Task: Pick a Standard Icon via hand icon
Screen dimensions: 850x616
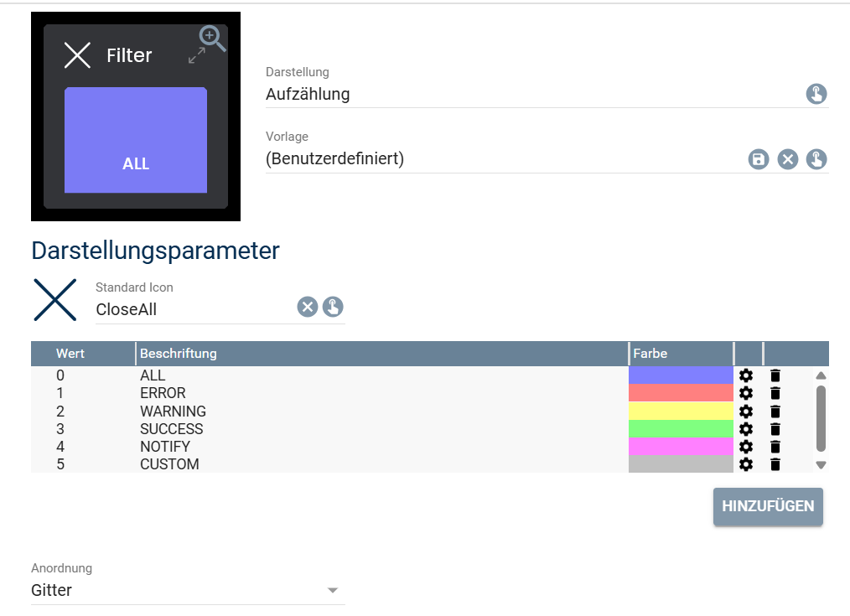Action: (x=334, y=307)
